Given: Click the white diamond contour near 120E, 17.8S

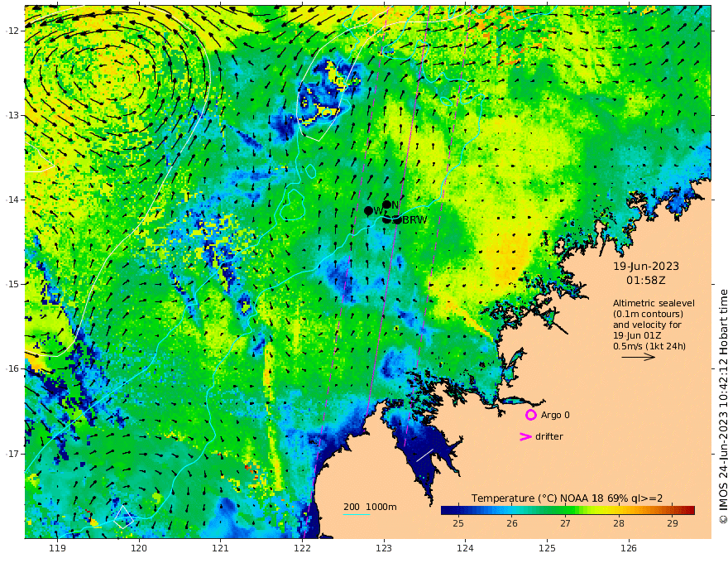Looking at the screenshot, I should pos(123,517).
